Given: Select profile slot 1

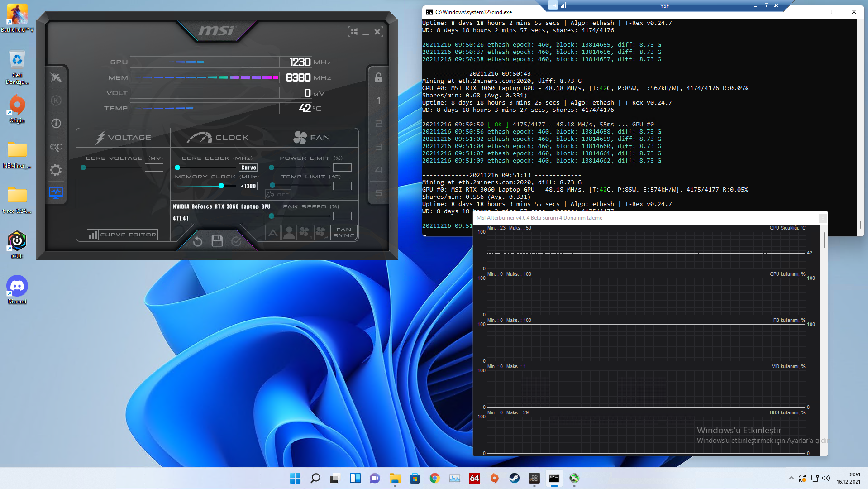Looking at the screenshot, I should point(378,101).
